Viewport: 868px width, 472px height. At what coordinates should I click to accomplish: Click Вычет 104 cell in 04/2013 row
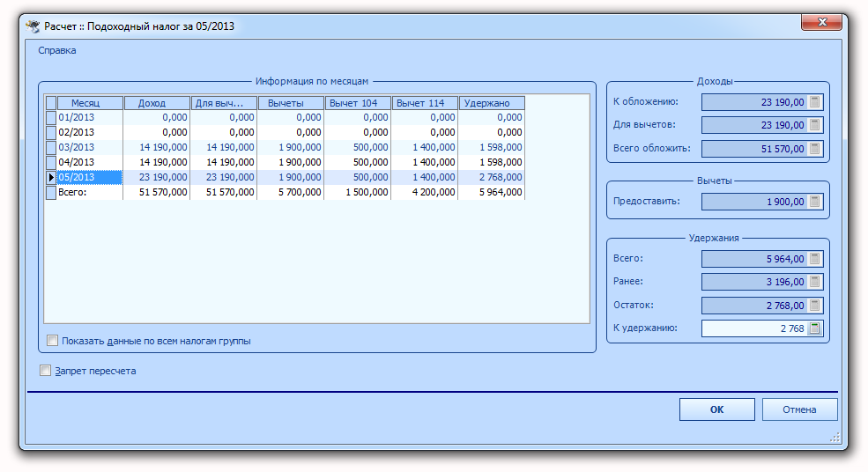pos(358,162)
